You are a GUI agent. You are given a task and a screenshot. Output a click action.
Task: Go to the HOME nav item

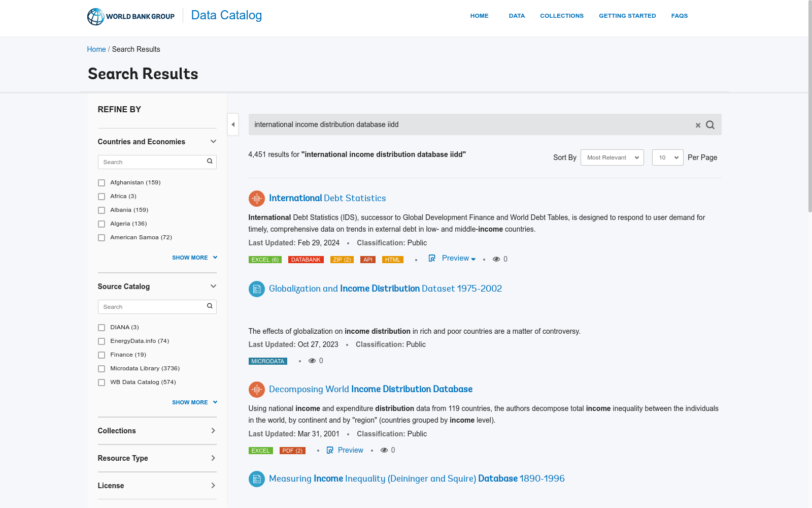pos(479,16)
